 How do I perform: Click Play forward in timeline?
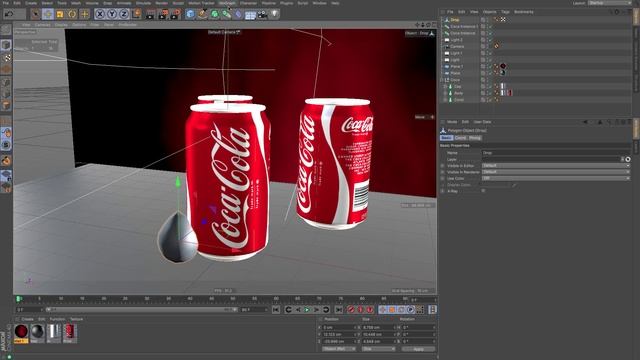tap(307, 310)
